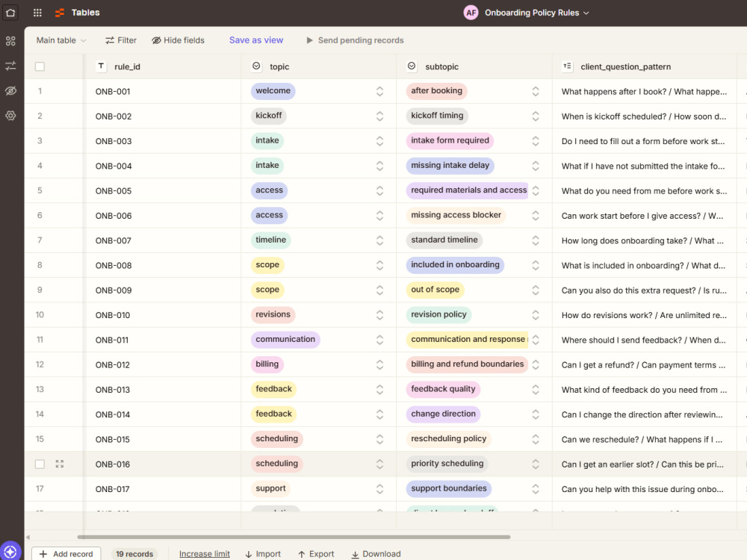The image size is (747, 560).
Task: Click the Export button
Action: click(x=316, y=554)
